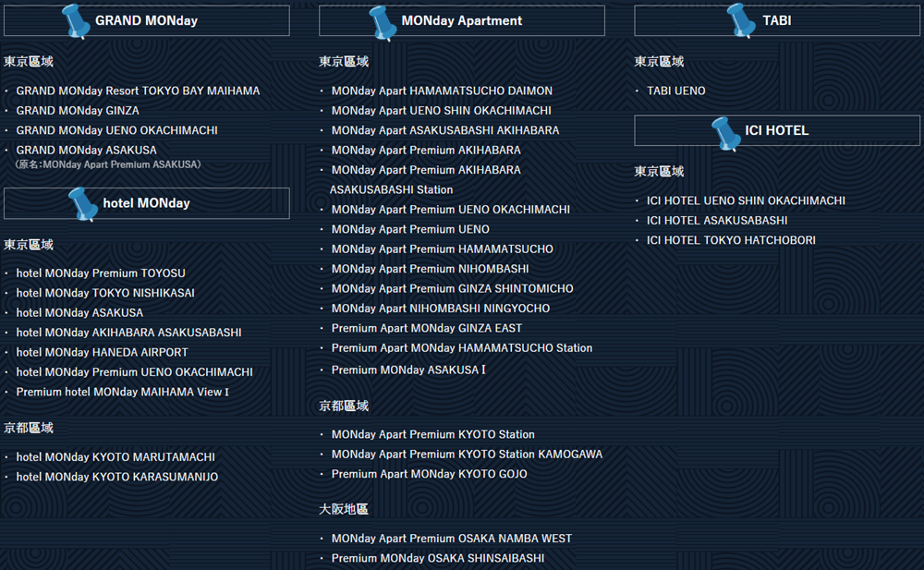The image size is (924, 570).
Task: Open MONday Apart Premium NIHOMBASHI
Action: 431,269
